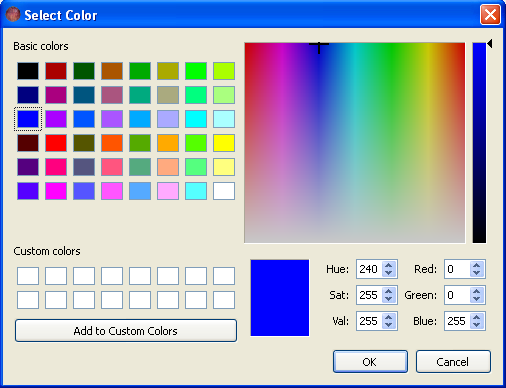Choose the black basic color swatch
This screenshot has height=388, width=506.
click(28, 71)
